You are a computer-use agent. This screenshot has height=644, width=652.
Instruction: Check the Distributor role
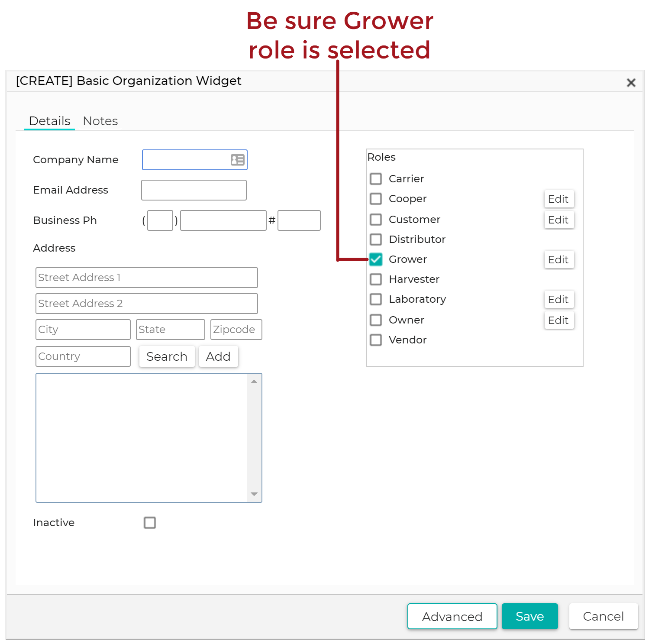(376, 239)
